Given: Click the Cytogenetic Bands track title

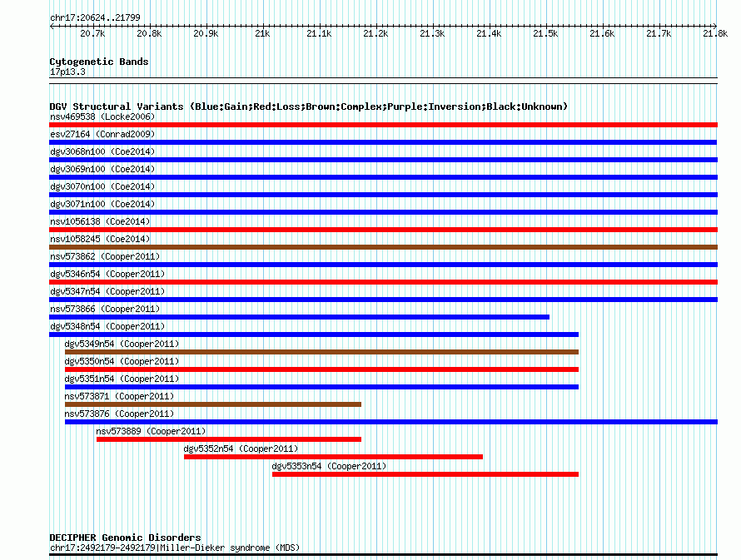Looking at the screenshot, I should click(x=99, y=62).
